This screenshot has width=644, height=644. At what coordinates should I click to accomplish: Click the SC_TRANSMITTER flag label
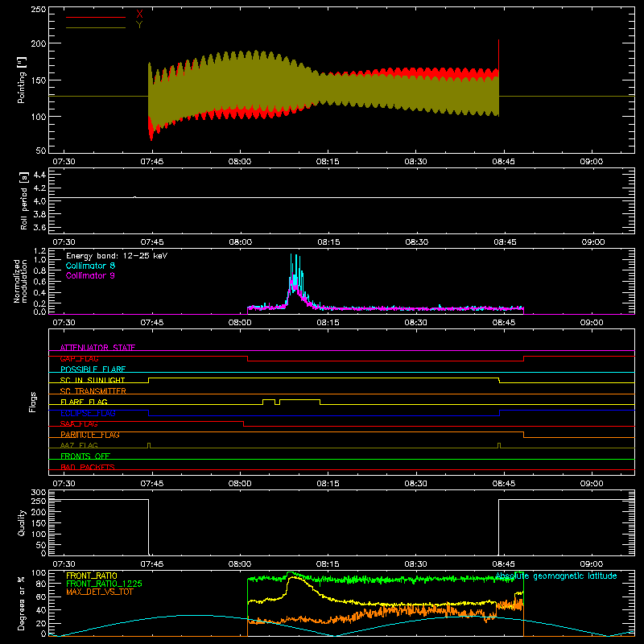point(93,391)
